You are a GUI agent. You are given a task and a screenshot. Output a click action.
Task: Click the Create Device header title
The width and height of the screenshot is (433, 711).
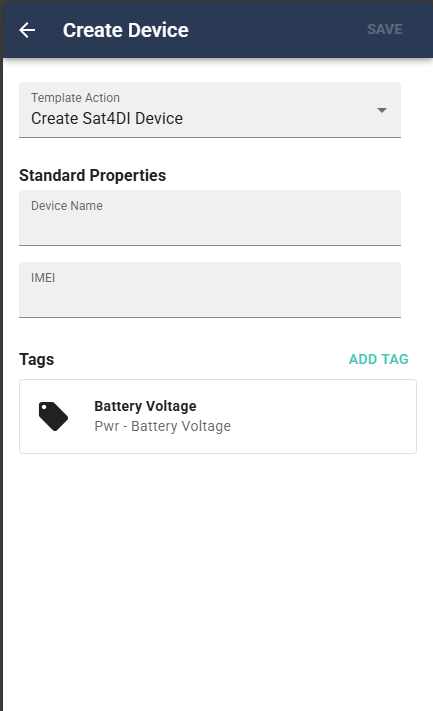[126, 30]
